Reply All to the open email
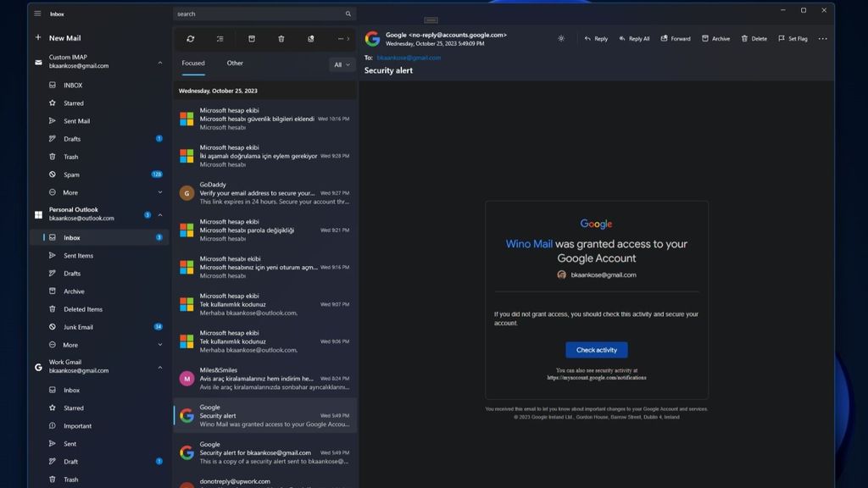 [x=637, y=38]
